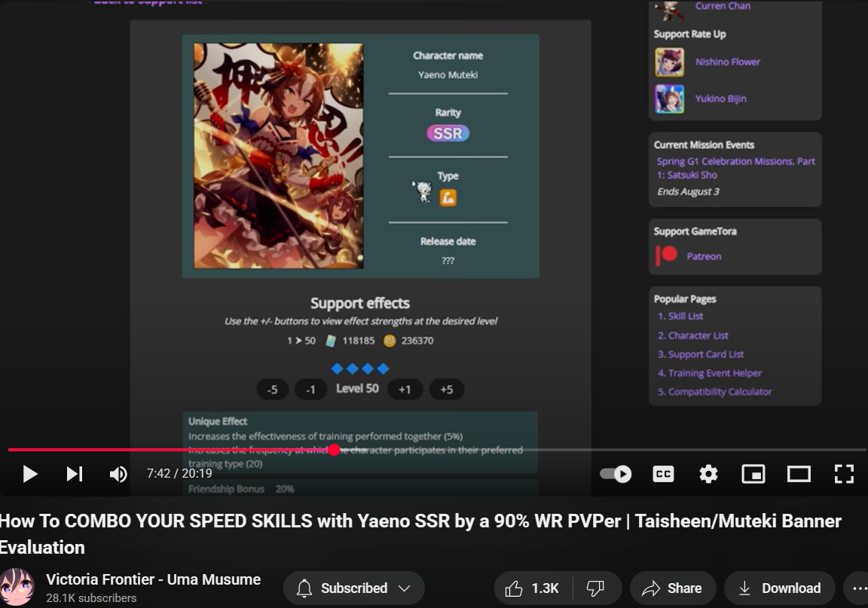Screen dimensions: 868x608
Task: Switch to miniplayer mode
Action: [753, 474]
